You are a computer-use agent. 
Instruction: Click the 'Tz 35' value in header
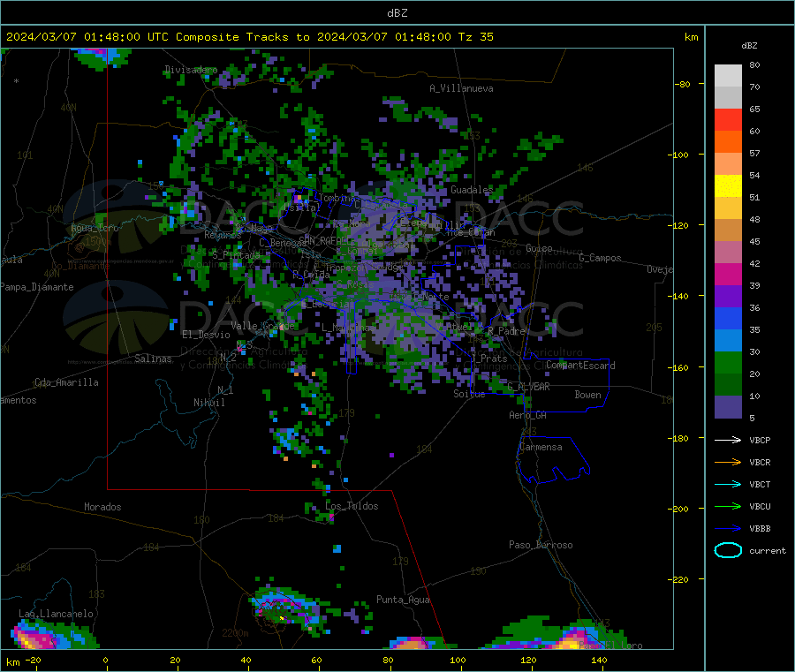tap(475, 37)
